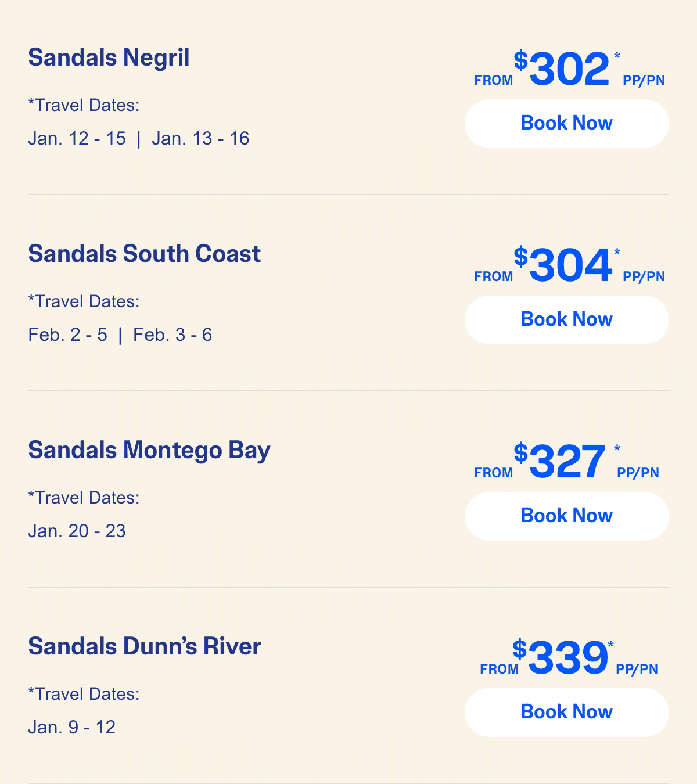The height and width of the screenshot is (784, 697).
Task: Book the Sandals Dunn's River resort
Action: click(x=566, y=712)
